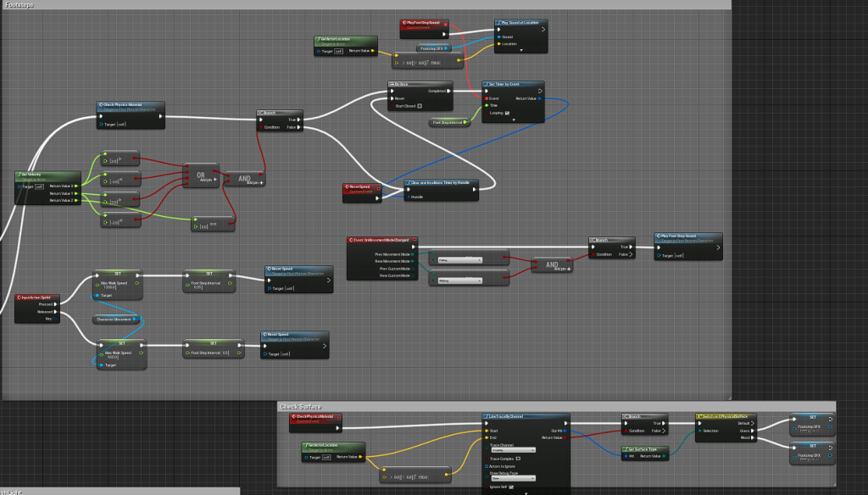
Task: Click the Set Timer by Event Return Value pin
Action: [539, 98]
